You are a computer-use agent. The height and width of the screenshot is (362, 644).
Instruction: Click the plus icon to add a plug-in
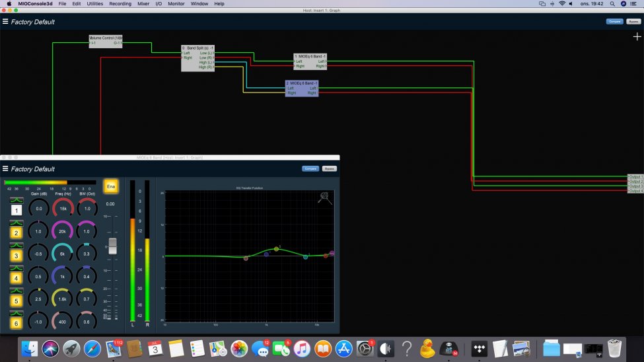[637, 37]
